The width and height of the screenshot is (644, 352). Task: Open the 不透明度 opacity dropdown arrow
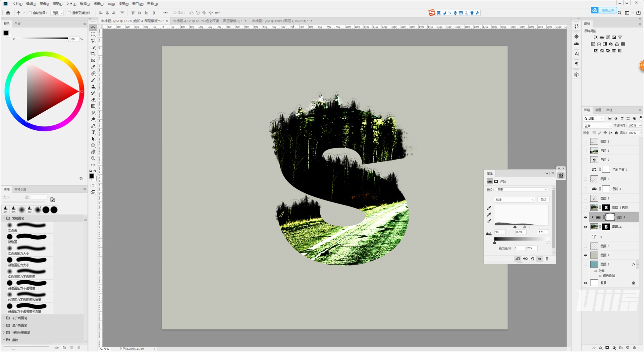point(640,126)
